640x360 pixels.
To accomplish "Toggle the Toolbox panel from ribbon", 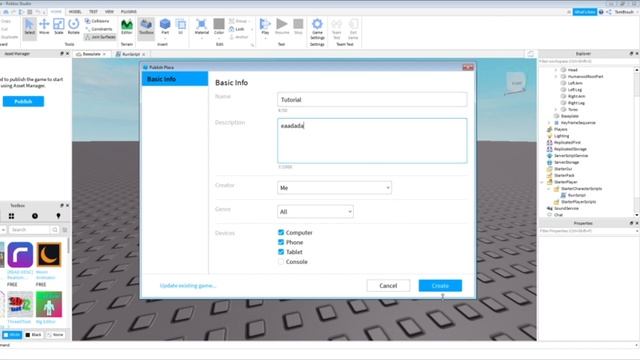I will click(x=146, y=27).
